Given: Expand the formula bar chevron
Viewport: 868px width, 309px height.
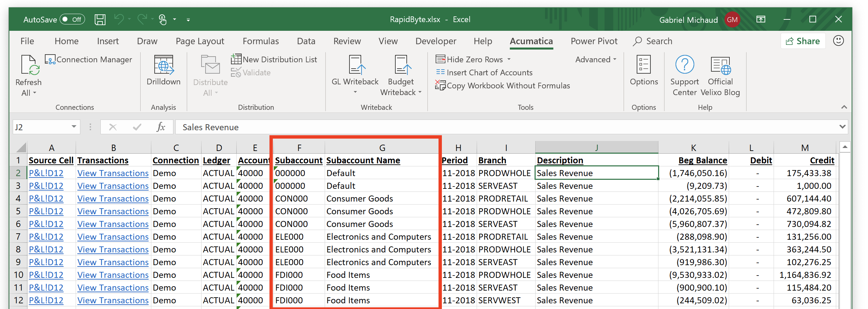Looking at the screenshot, I should (x=842, y=127).
